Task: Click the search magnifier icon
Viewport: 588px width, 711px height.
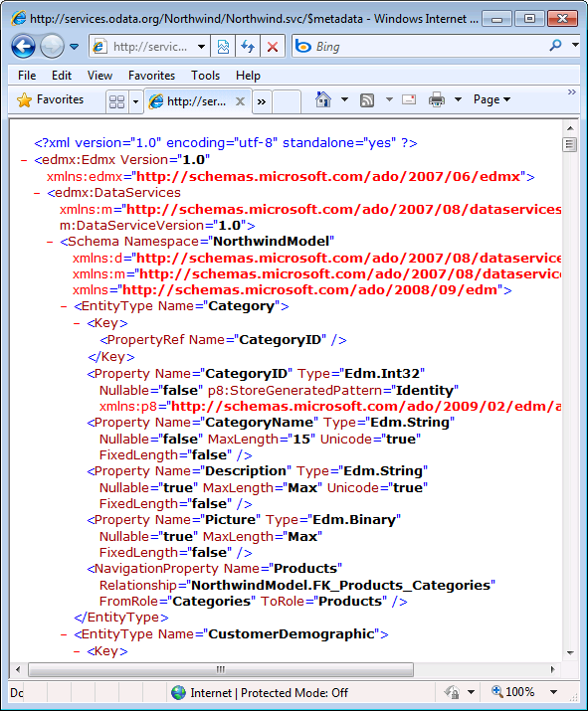Action: (556, 46)
